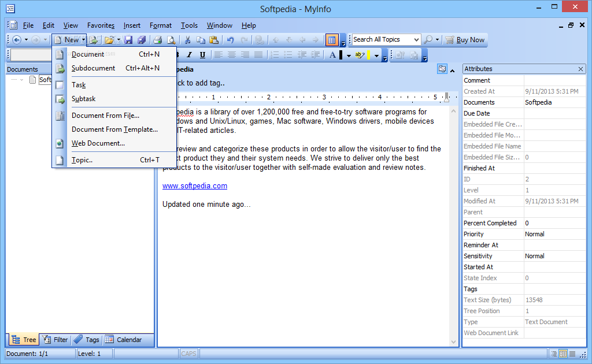
Task: Open the Back history dropdown arrow
Action: click(26, 40)
